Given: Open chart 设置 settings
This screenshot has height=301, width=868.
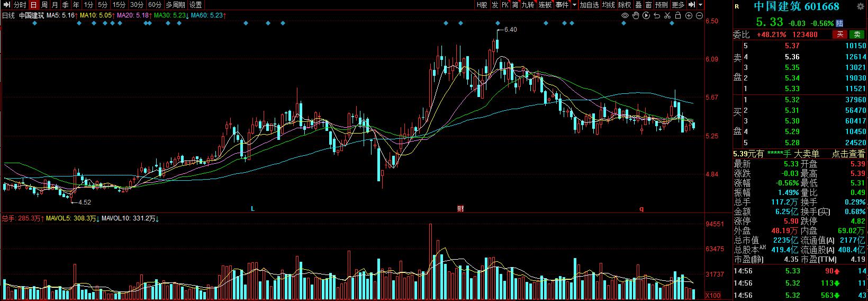Looking at the screenshot, I should point(196,5).
